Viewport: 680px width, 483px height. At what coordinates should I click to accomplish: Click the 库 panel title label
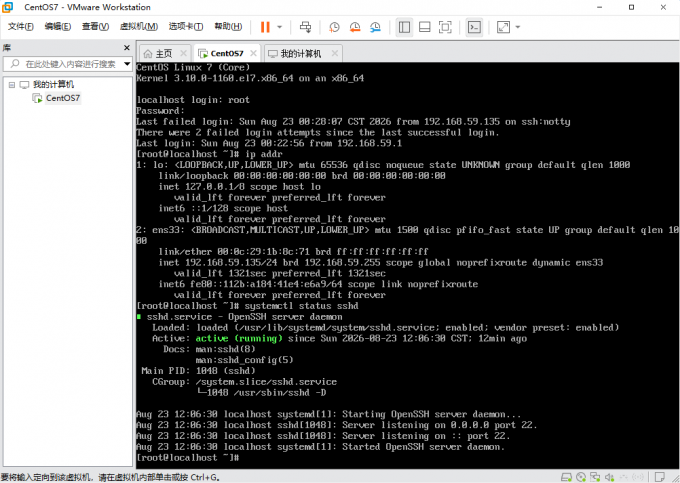[7, 48]
